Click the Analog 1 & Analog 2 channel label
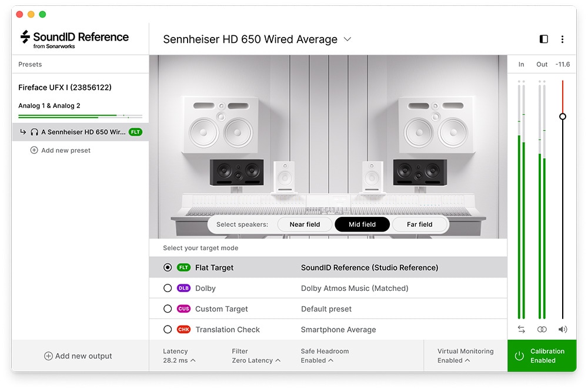The height and width of the screenshot is (389, 588). [x=49, y=106]
